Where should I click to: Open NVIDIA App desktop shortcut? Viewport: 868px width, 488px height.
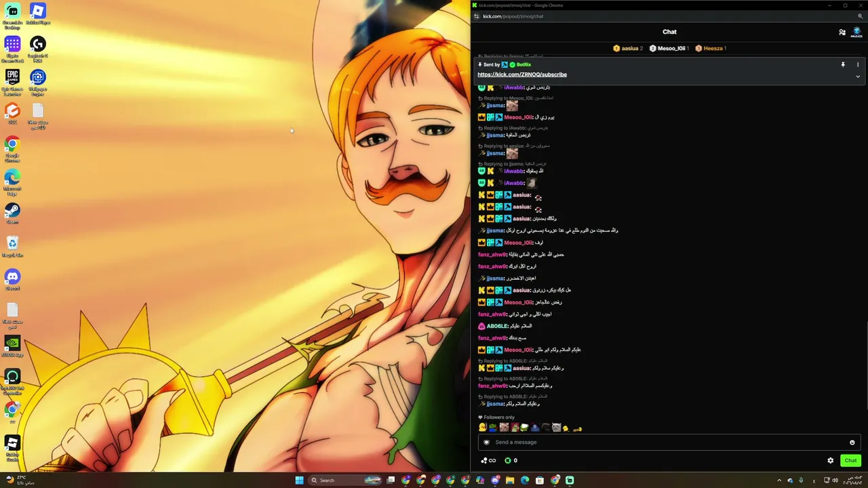[x=12, y=347]
